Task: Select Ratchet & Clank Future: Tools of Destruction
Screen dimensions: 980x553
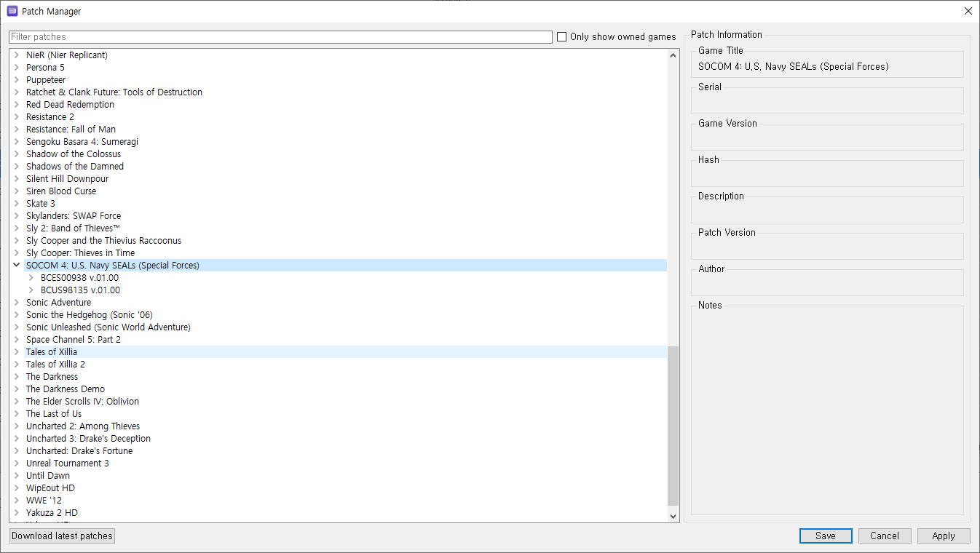Action: click(114, 92)
